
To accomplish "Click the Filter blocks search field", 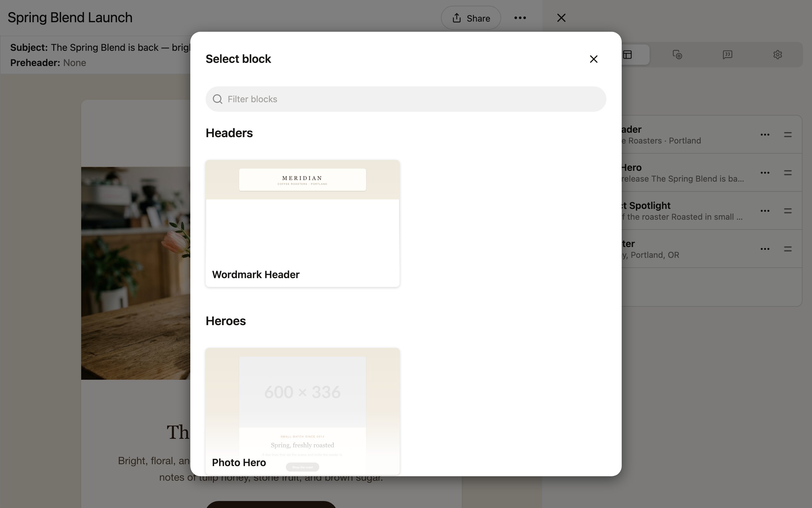I will [x=406, y=99].
